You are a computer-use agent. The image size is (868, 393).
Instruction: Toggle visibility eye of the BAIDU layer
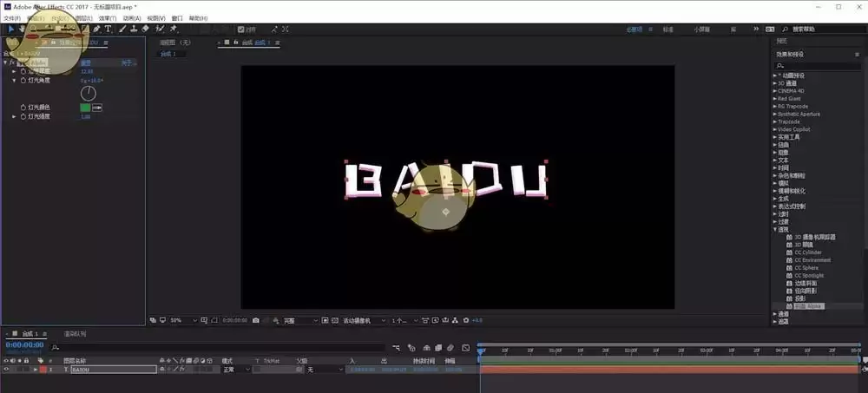pyautogui.click(x=7, y=370)
